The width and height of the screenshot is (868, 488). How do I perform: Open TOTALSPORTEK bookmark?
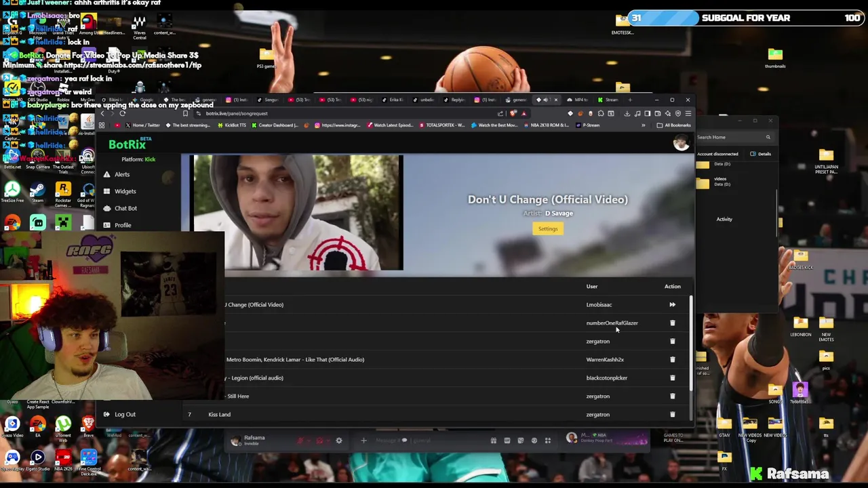point(442,125)
